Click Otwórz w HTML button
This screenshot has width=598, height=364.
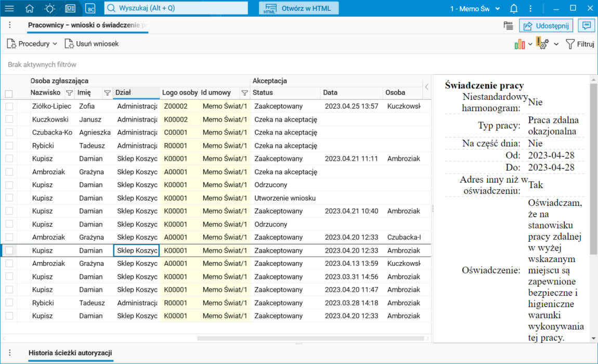click(x=298, y=8)
